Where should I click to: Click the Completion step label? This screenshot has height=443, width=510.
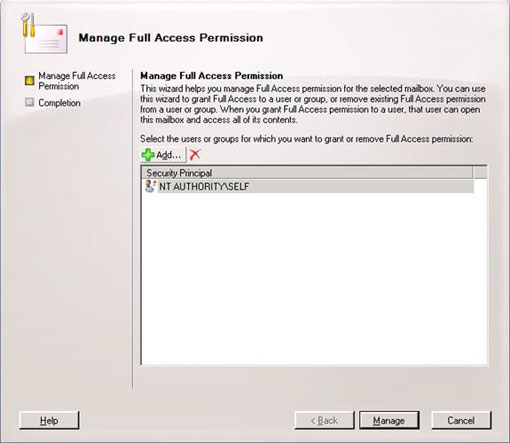point(59,103)
